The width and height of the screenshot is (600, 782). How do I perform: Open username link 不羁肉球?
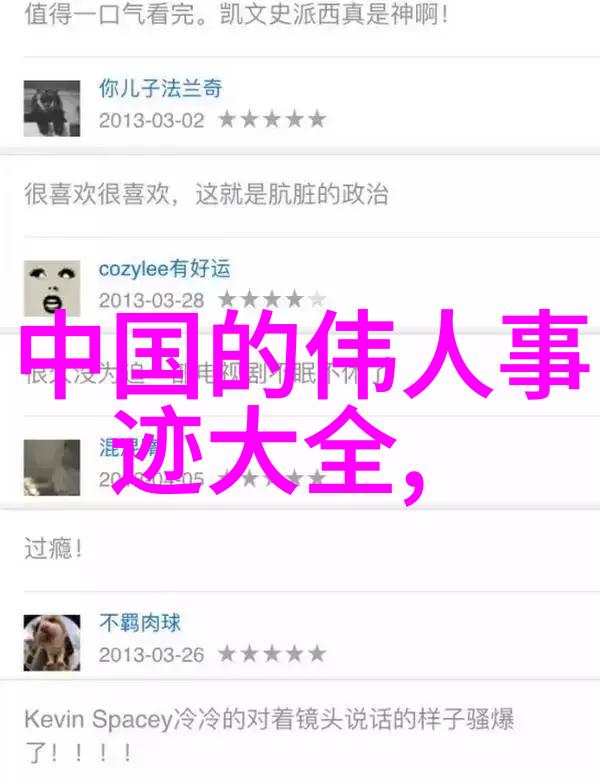[140, 623]
